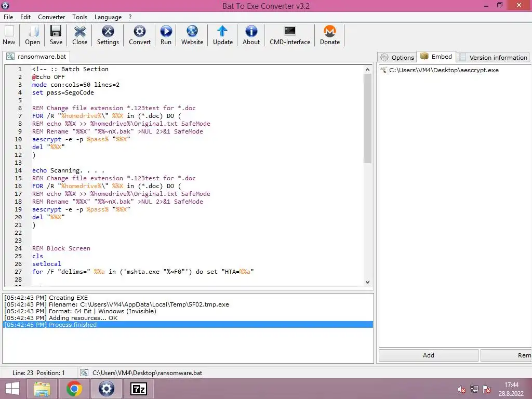
Task: Close the current file with Close icon
Action: pos(79,31)
